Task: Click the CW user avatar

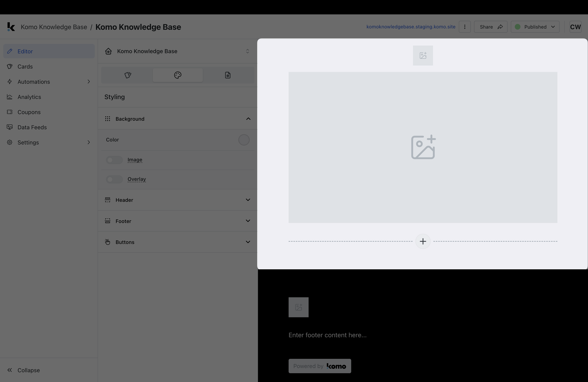Action: click(x=575, y=27)
